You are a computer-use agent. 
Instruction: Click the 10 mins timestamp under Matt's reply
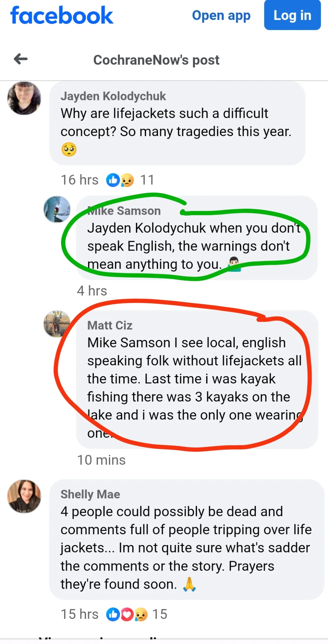101,460
